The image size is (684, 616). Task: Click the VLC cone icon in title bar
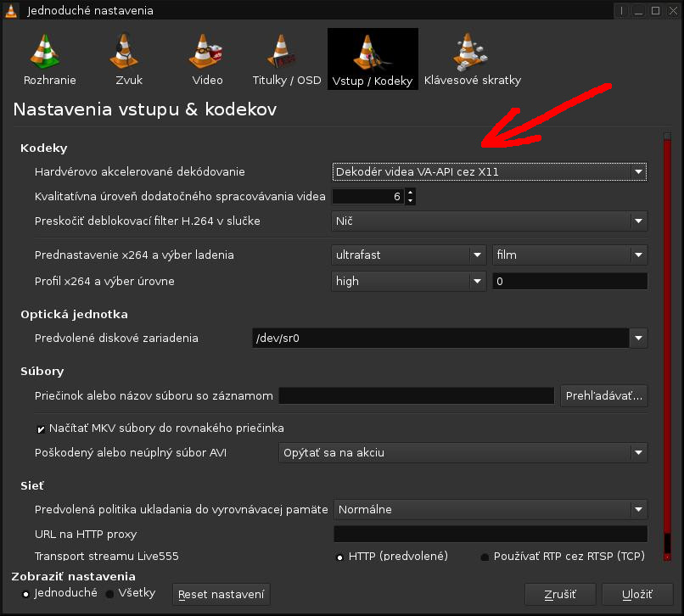tap(11, 10)
